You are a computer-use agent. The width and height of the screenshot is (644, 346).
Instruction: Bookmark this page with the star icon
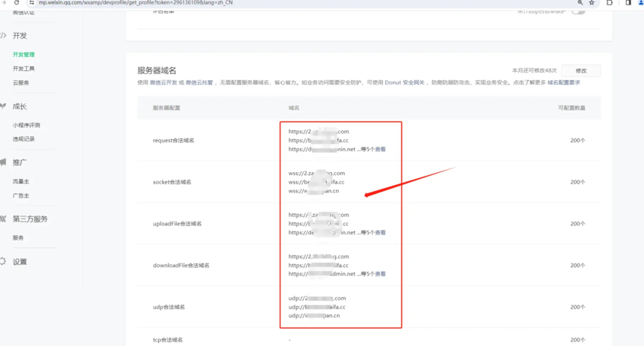click(x=592, y=2)
